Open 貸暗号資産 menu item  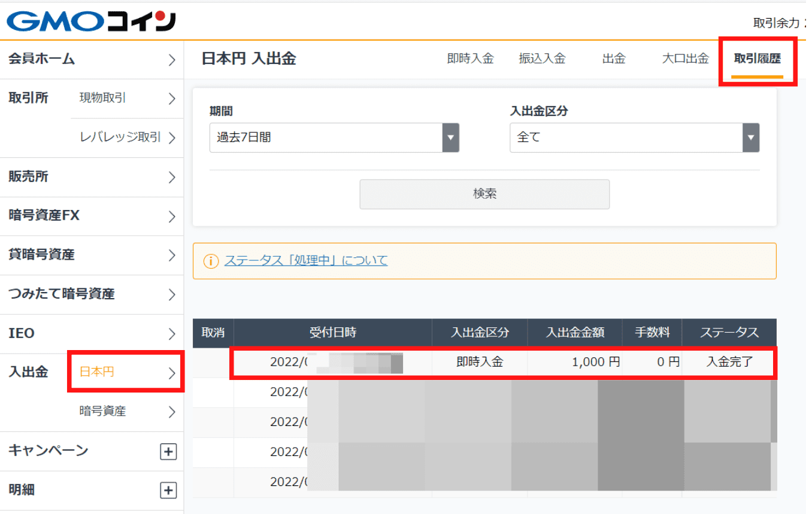coord(92,256)
